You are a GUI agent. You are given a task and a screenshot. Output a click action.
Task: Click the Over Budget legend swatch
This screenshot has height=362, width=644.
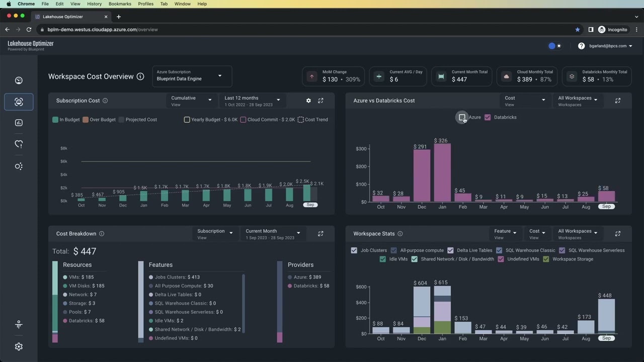(x=86, y=120)
